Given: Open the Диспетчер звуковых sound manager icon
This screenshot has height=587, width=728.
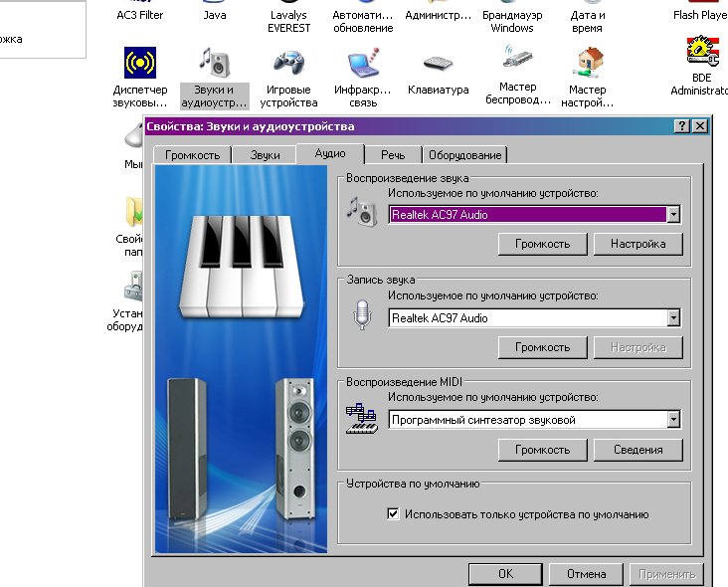Looking at the screenshot, I should pyautogui.click(x=140, y=63).
